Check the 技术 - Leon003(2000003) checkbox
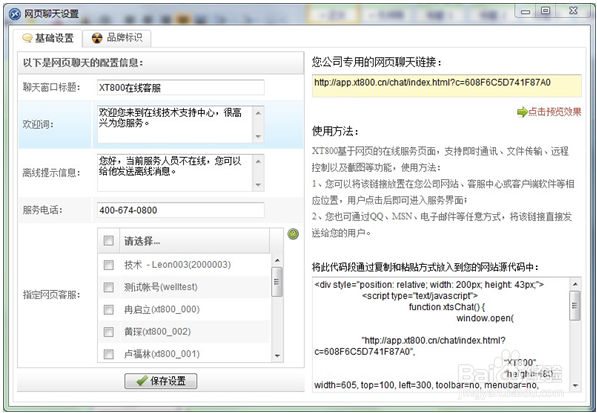The width and height of the screenshot is (597, 413). coord(109,265)
